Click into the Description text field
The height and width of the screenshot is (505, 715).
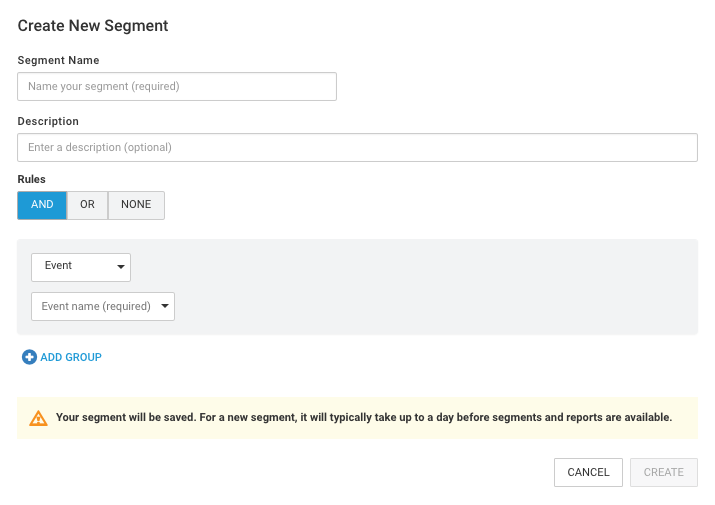click(x=357, y=148)
